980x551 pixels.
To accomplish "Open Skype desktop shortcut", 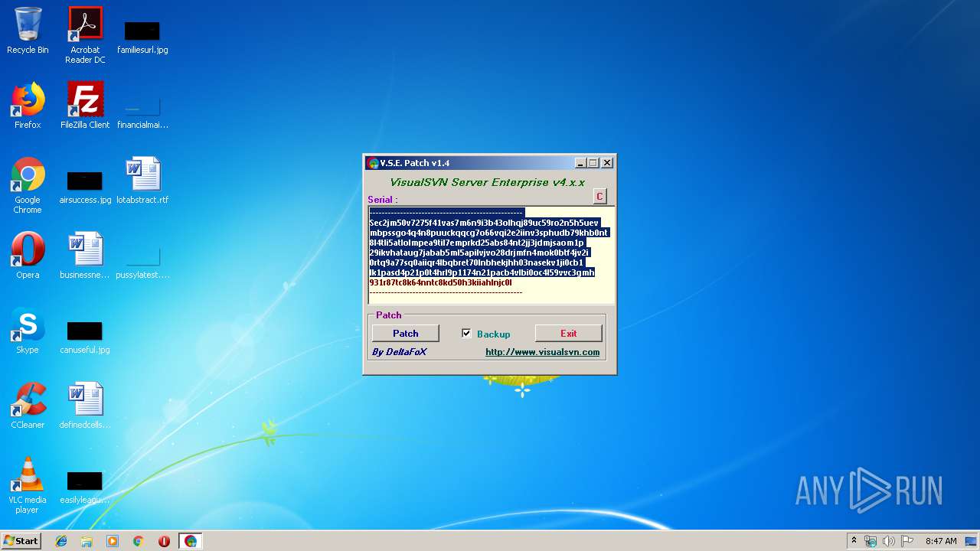I will [x=28, y=331].
